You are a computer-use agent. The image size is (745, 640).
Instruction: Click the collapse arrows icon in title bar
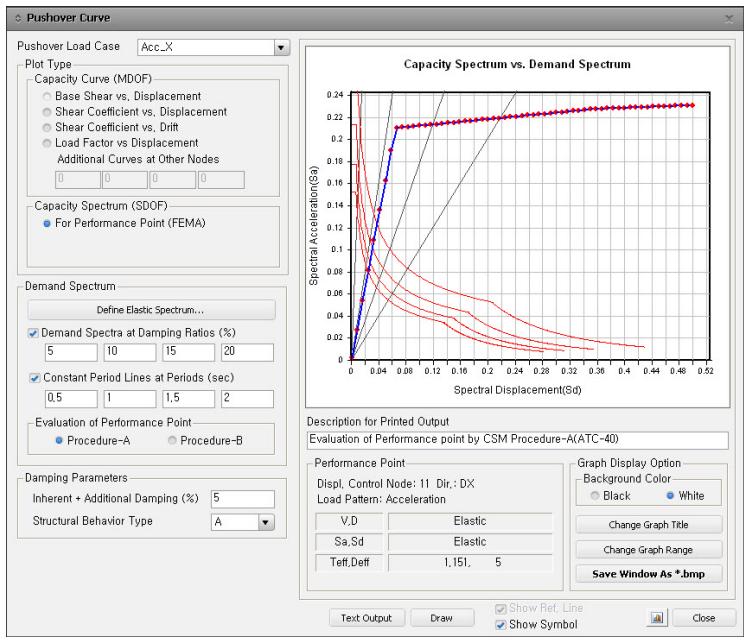(18, 18)
